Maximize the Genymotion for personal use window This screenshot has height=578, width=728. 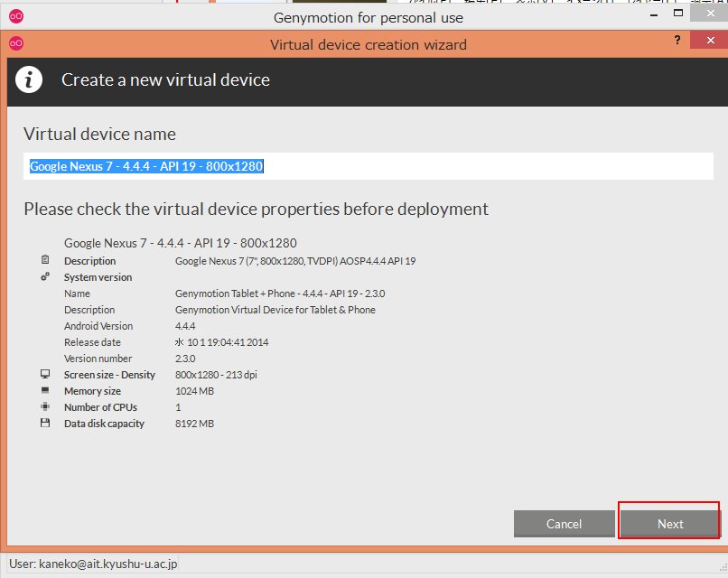[x=677, y=13]
